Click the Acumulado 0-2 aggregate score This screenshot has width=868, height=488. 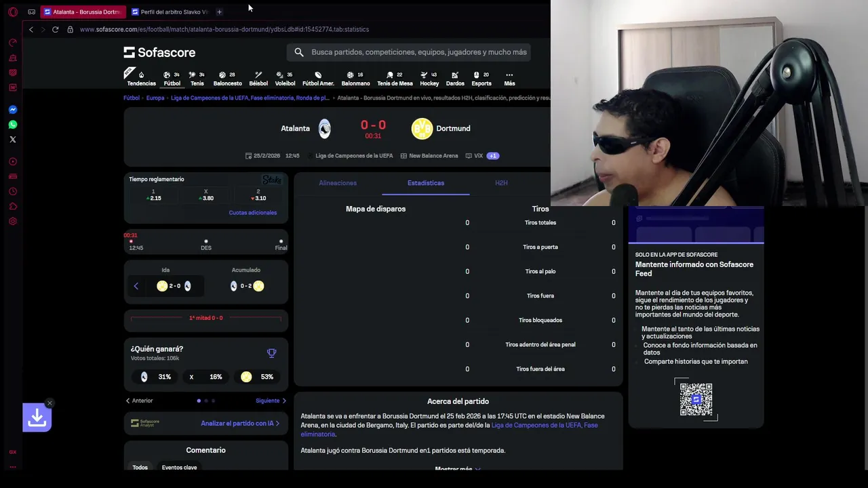coord(246,286)
